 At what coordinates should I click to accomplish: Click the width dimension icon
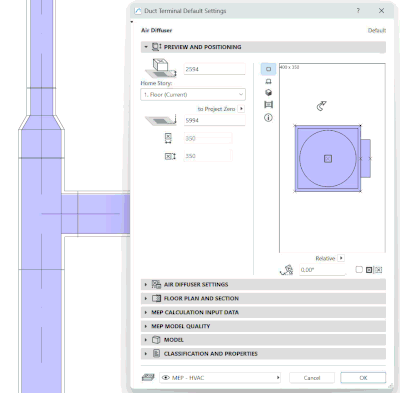point(168,138)
